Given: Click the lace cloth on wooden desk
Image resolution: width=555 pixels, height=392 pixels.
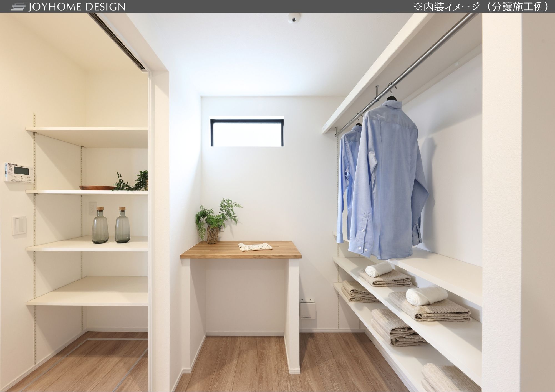Looking at the screenshot, I should click(255, 246).
